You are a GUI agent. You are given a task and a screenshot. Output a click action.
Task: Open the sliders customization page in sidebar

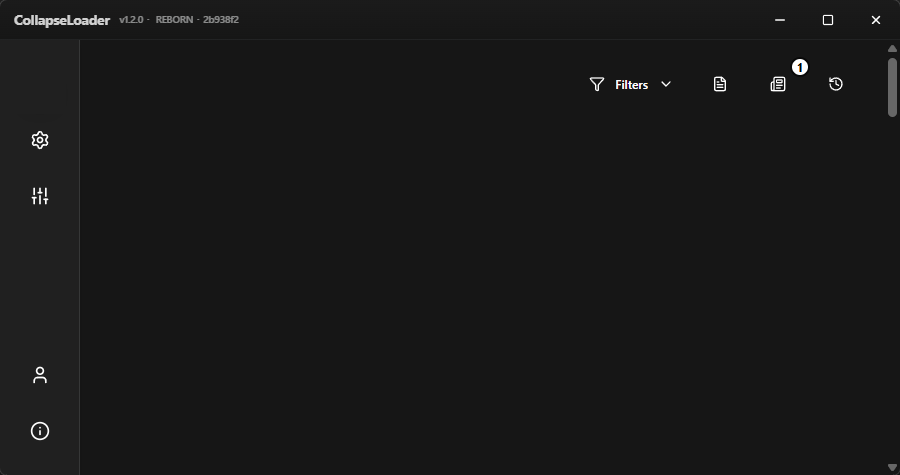click(x=40, y=196)
